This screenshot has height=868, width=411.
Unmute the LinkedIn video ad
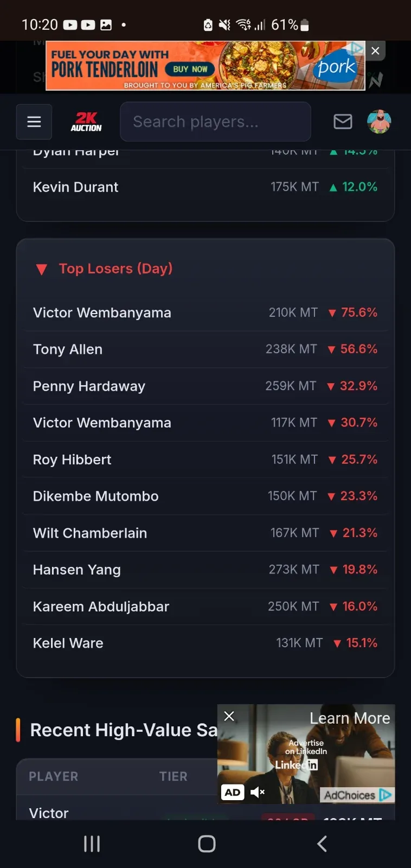[x=258, y=792]
